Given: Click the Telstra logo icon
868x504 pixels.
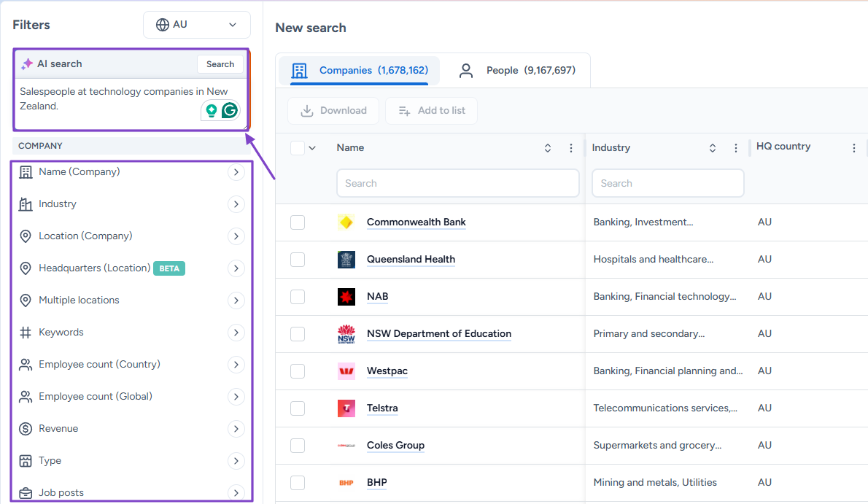Looking at the screenshot, I should 346,408.
